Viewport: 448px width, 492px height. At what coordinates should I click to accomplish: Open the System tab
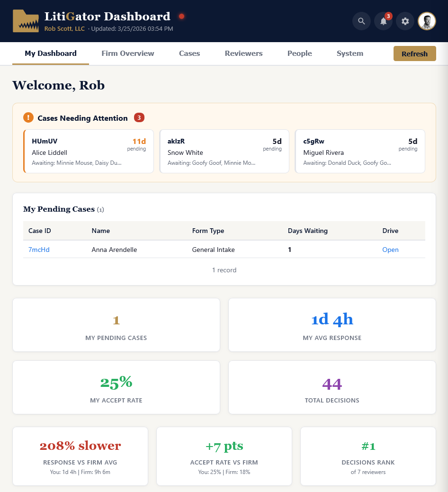349,54
